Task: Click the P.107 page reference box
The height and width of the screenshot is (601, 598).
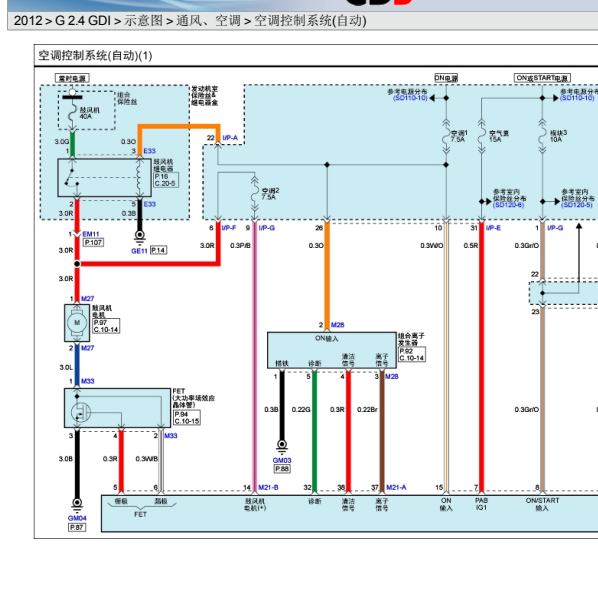Action: [93, 243]
